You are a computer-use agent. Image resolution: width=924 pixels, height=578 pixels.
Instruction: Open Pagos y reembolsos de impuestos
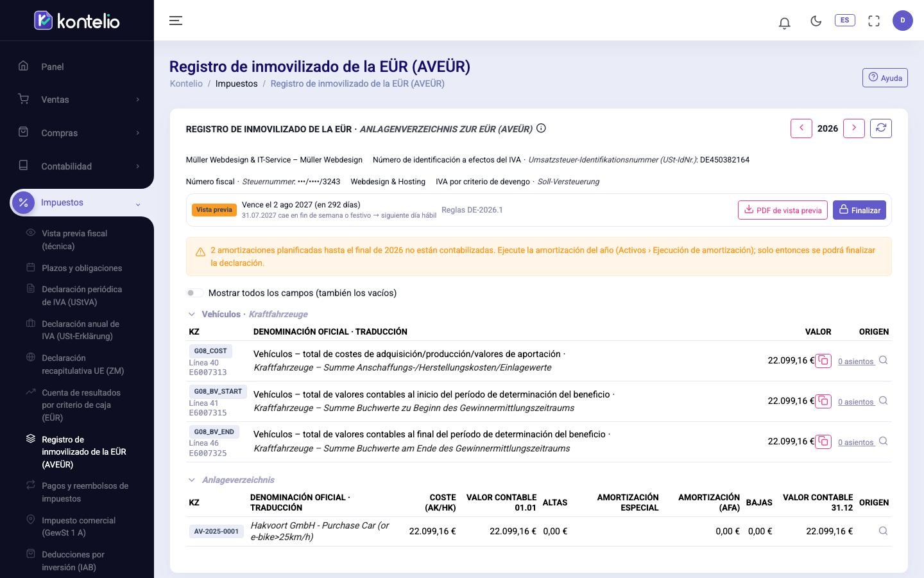point(85,492)
